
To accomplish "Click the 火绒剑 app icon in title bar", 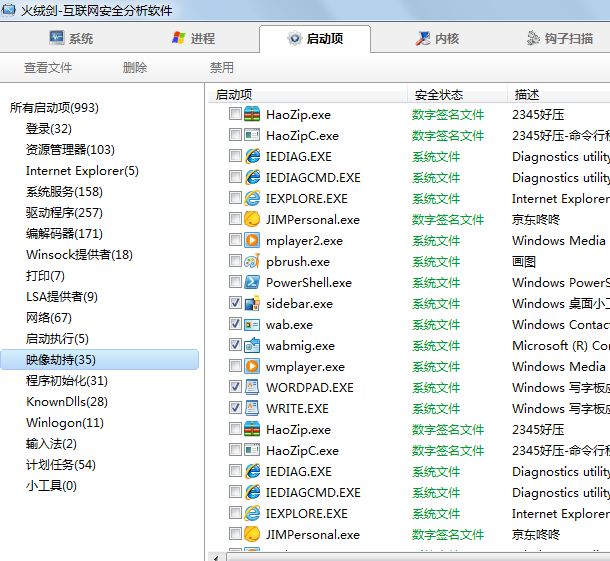I will [8, 10].
